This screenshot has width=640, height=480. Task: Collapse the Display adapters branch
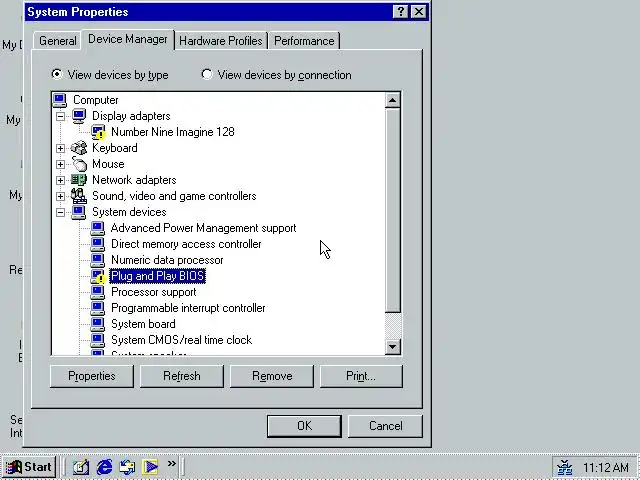[60, 116]
